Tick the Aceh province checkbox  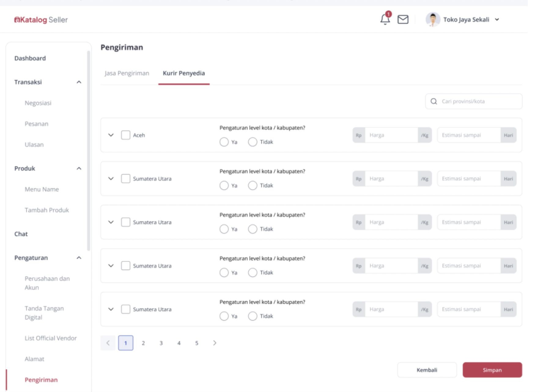[126, 135]
